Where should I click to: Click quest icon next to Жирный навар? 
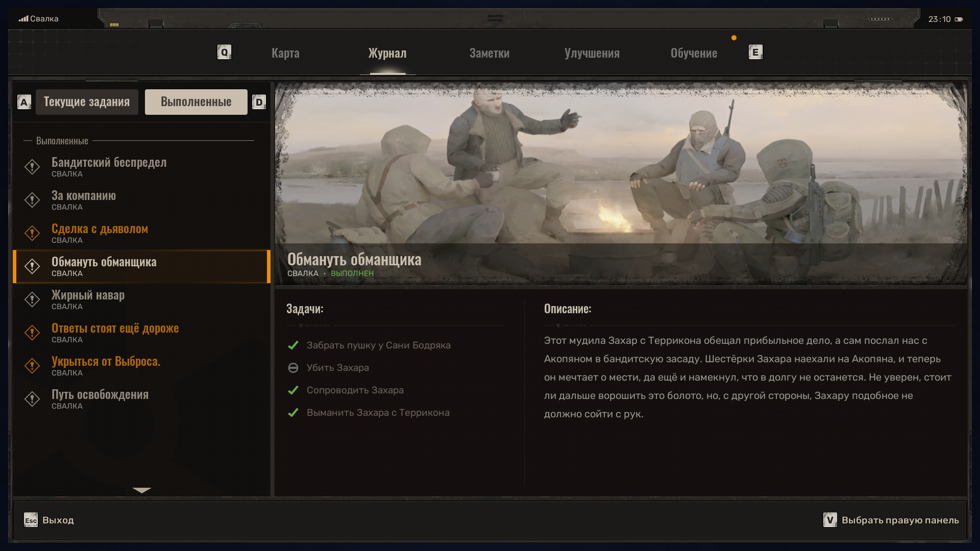point(32,299)
